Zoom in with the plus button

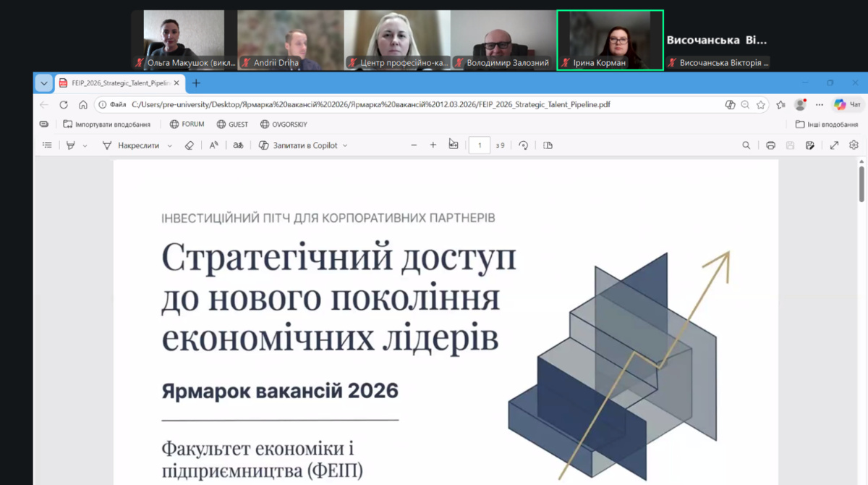433,145
